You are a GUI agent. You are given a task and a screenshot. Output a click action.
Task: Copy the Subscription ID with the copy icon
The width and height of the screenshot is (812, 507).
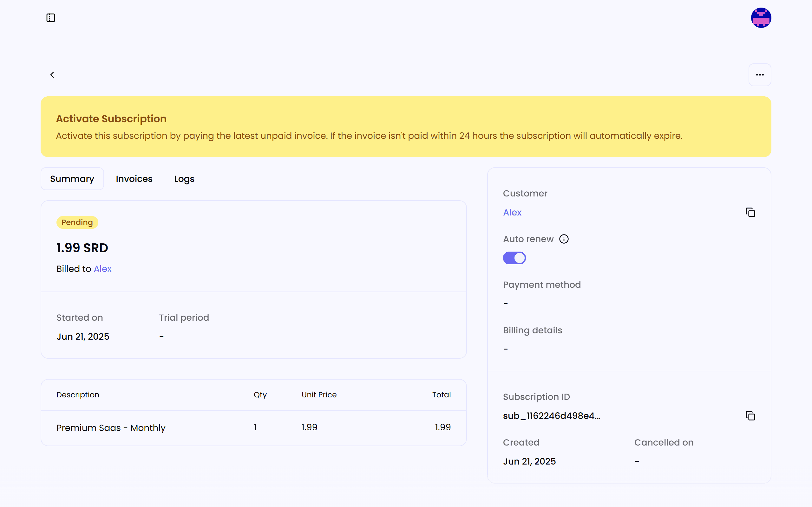pyautogui.click(x=750, y=415)
